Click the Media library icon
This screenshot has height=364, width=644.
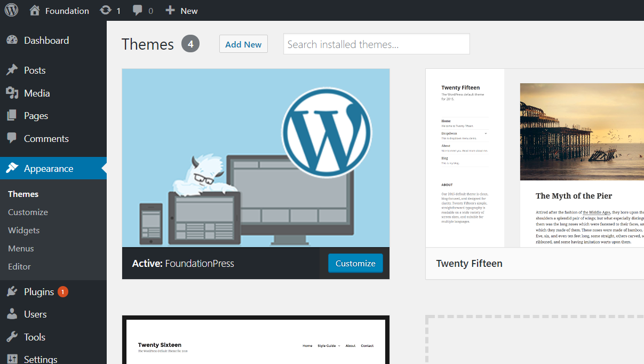(x=12, y=93)
